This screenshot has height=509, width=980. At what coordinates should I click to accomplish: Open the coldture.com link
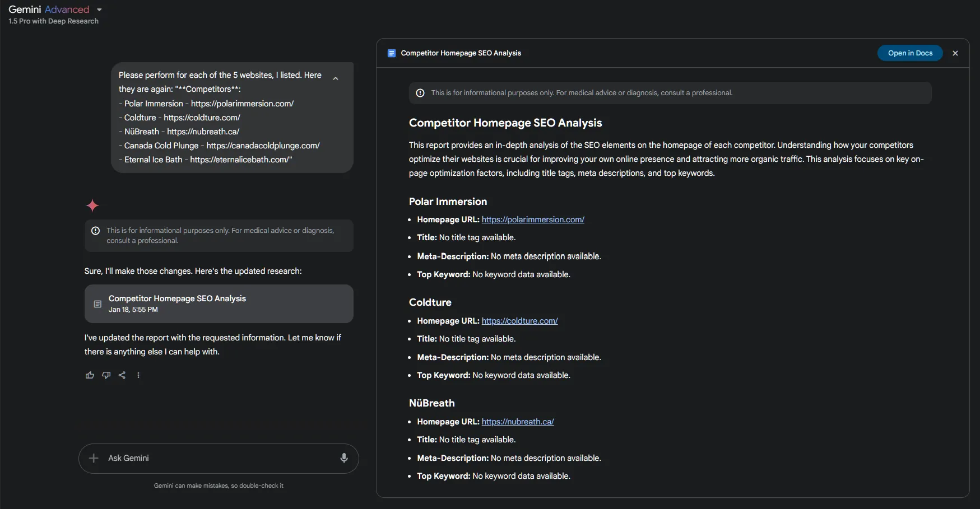click(519, 321)
